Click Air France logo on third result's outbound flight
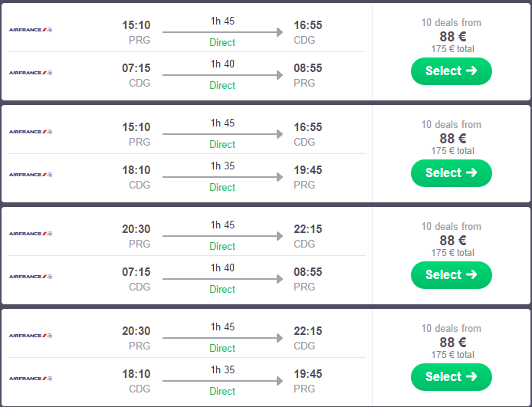532x407 pixels. [31, 234]
